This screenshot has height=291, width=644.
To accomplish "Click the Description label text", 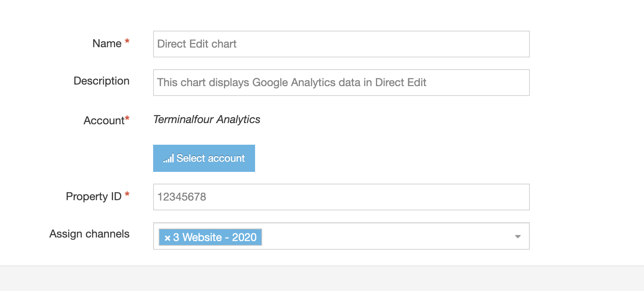I will point(102,81).
